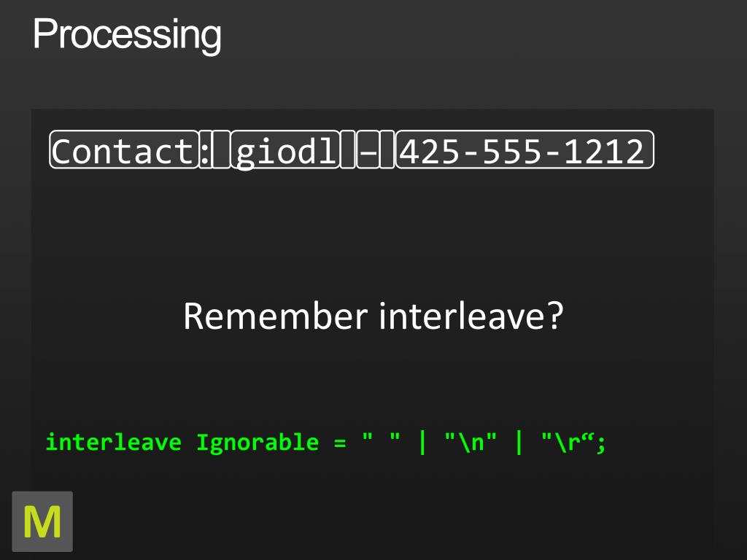Select the "giodl" token box
Screen dimensions: 747x560
tap(285, 149)
